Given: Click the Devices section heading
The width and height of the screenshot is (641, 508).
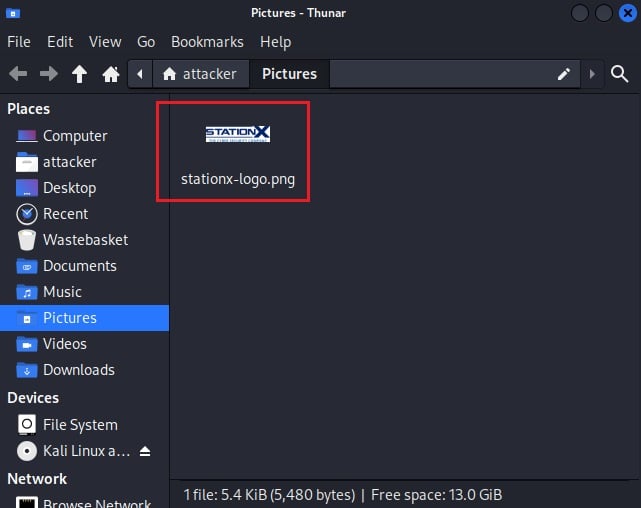Looking at the screenshot, I should click(x=33, y=398).
